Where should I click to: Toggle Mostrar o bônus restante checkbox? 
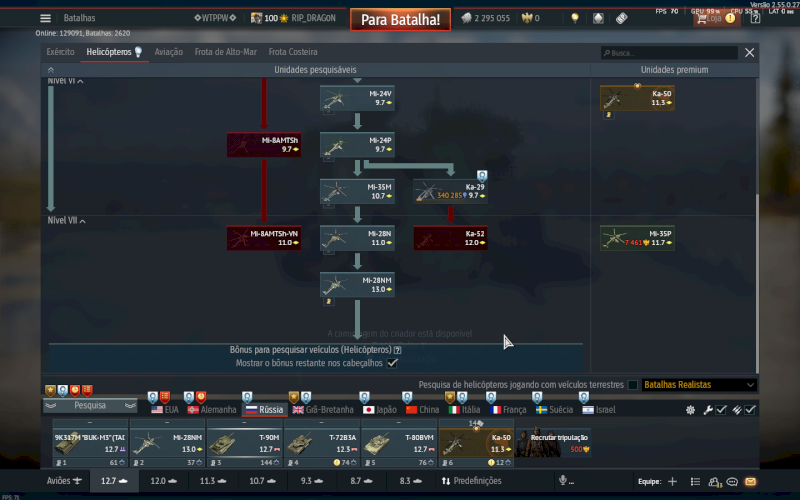tap(392, 363)
